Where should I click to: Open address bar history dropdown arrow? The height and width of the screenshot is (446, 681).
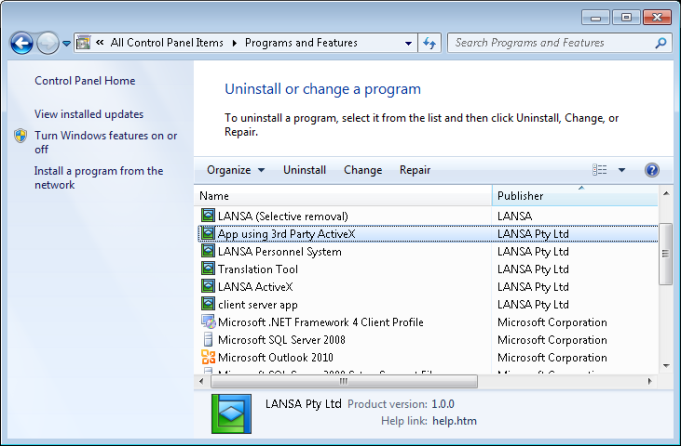(408, 43)
